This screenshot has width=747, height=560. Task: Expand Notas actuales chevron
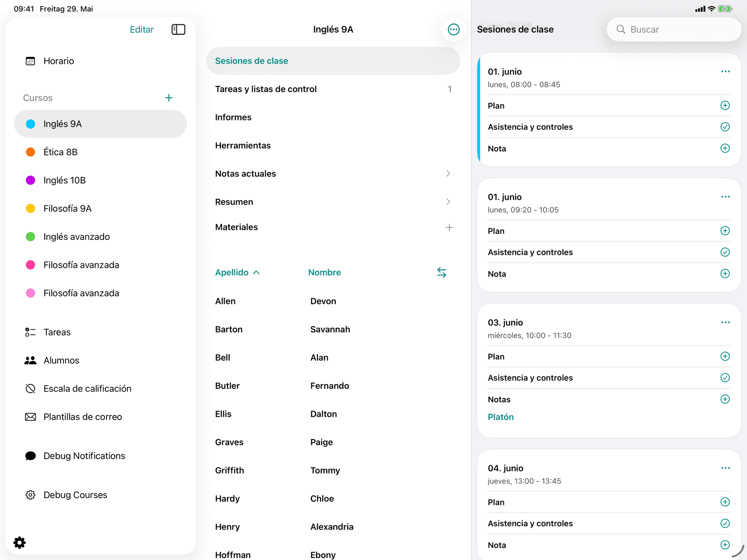(x=448, y=174)
